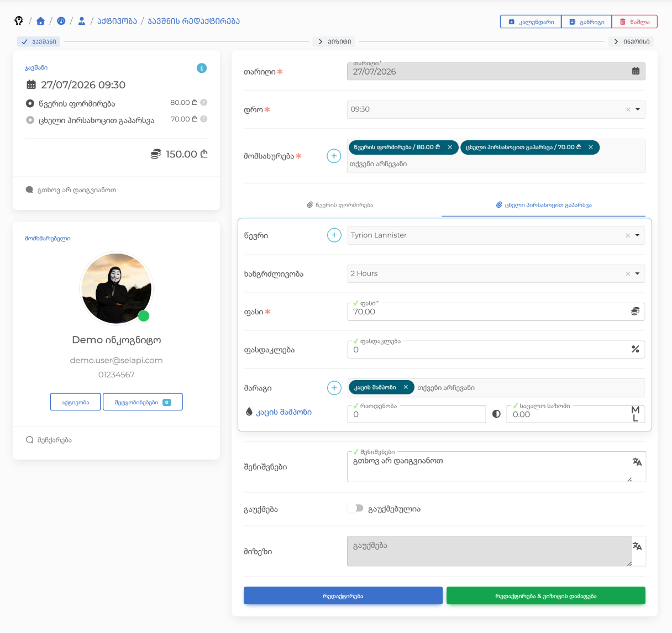Viewport: 672px width, 633px height.
Task: Add a service with the plus icon
Action: [x=334, y=156]
